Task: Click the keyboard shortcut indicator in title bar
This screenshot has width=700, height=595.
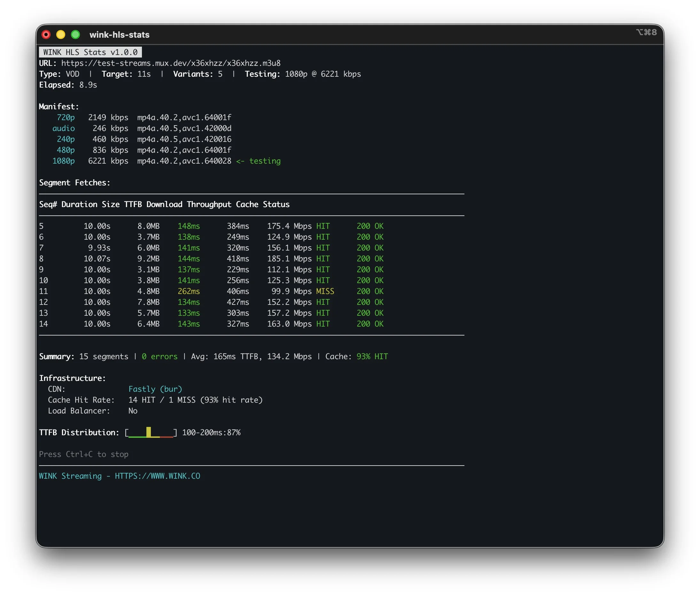Action: (646, 32)
